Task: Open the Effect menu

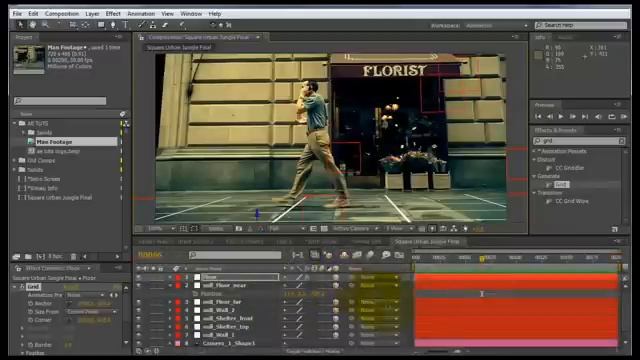Action: point(113,13)
